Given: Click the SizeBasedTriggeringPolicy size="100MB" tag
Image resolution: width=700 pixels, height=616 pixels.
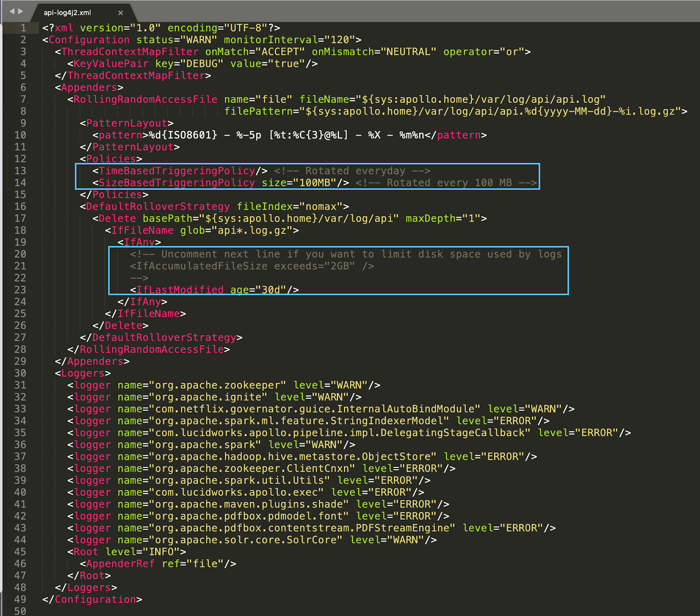Looking at the screenshot, I should (221, 182).
